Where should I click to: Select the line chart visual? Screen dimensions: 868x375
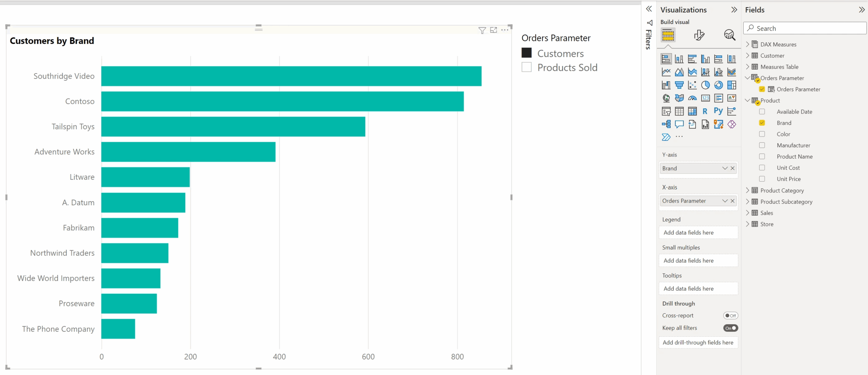[666, 72]
